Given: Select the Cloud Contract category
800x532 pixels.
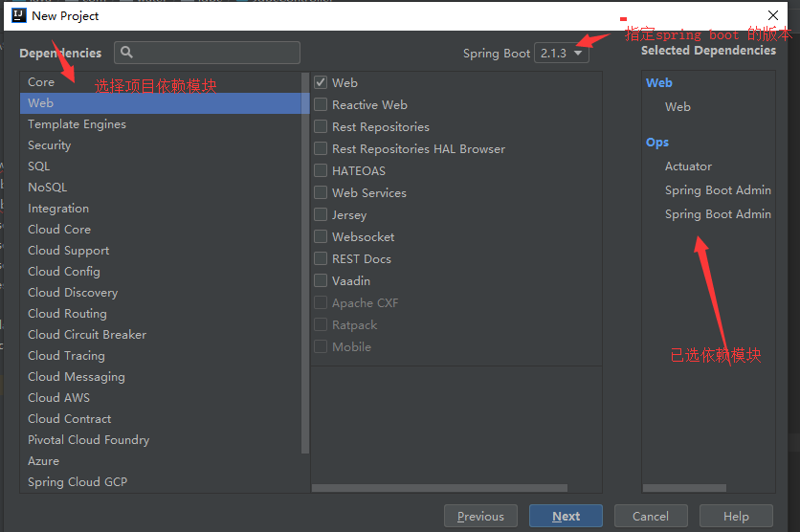Looking at the screenshot, I should (x=161, y=418).
